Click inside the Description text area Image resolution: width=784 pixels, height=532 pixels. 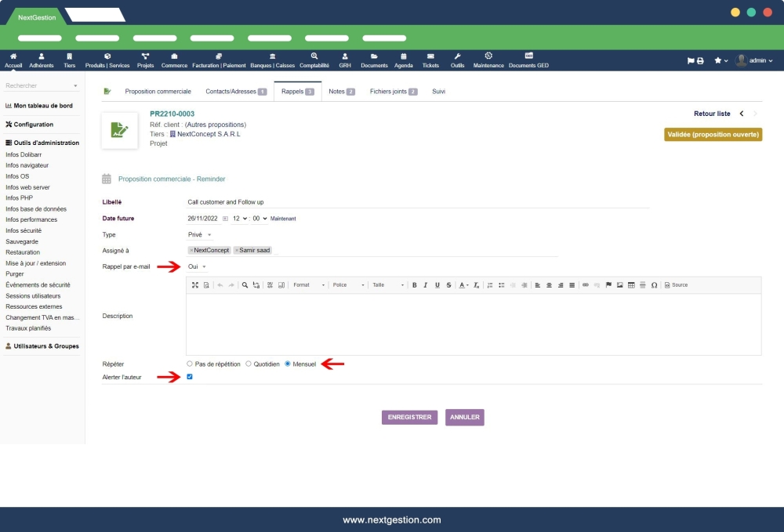(x=470, y=321)
